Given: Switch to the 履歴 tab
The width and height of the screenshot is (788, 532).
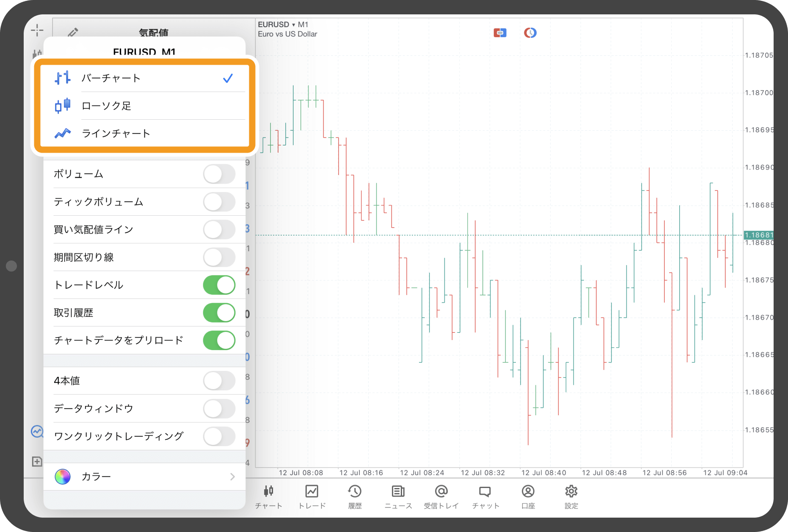Looking at the screenshot, I should tap(355, 497).
